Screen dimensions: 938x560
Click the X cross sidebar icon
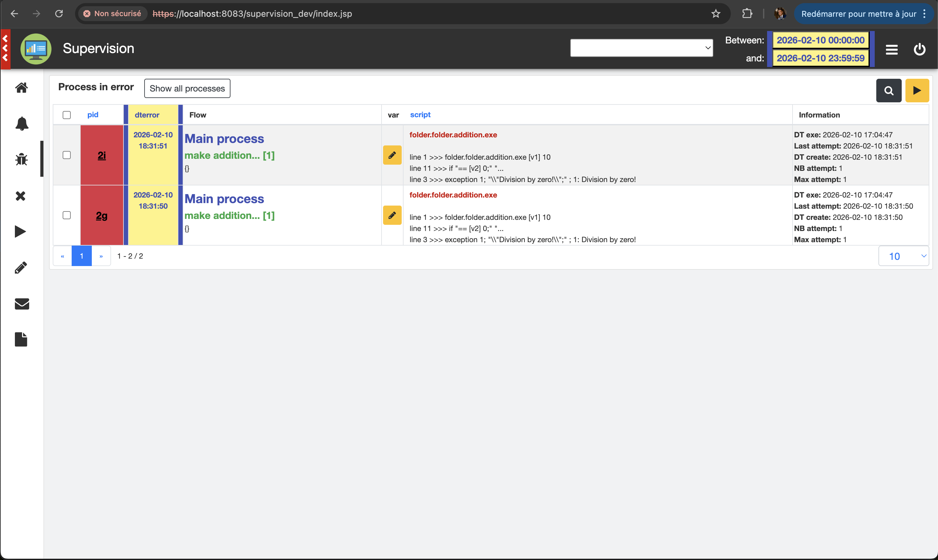(21, 196)
